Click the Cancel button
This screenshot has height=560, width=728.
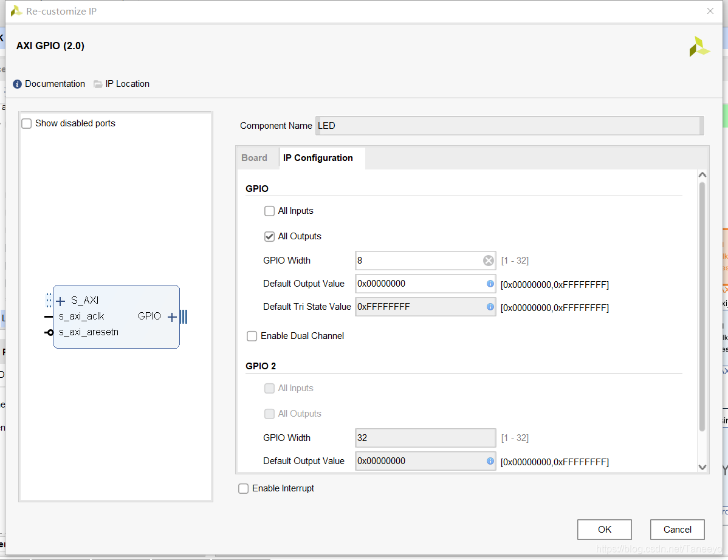[x=678, y=530]
